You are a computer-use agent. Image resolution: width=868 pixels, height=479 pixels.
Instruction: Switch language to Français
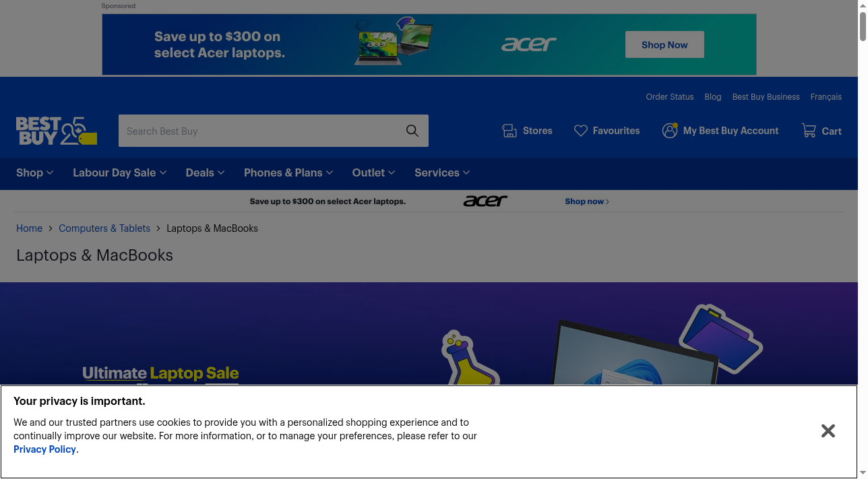point(826,97)
